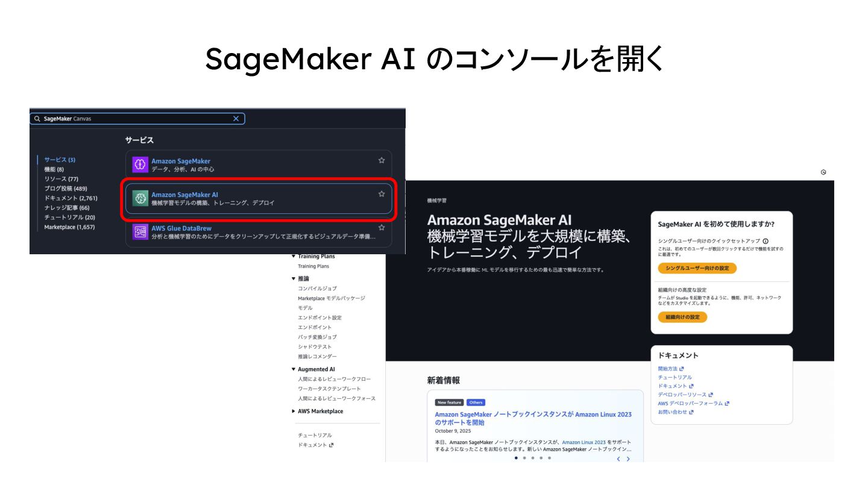Click the external icon next to 開始方法

(682, 369)
